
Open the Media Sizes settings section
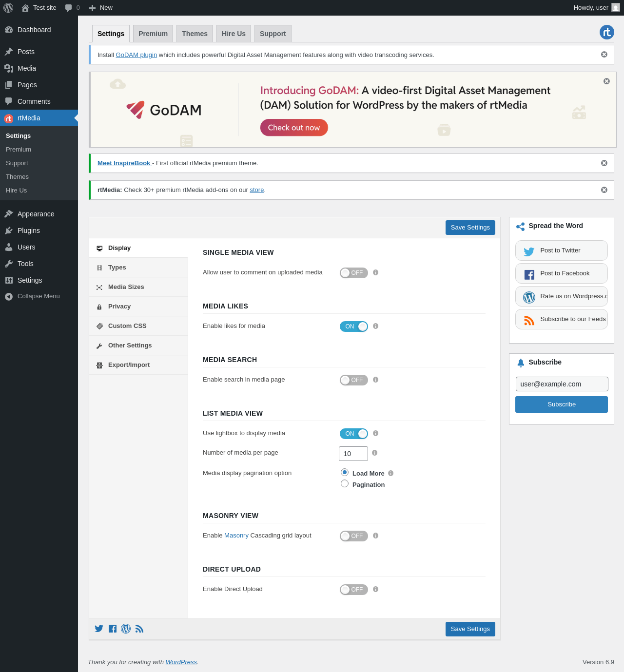pyautogui.click(x=138, y=287)
